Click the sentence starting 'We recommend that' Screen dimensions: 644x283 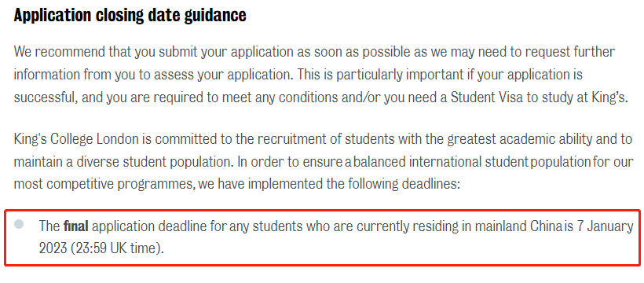tap(314, 64)
